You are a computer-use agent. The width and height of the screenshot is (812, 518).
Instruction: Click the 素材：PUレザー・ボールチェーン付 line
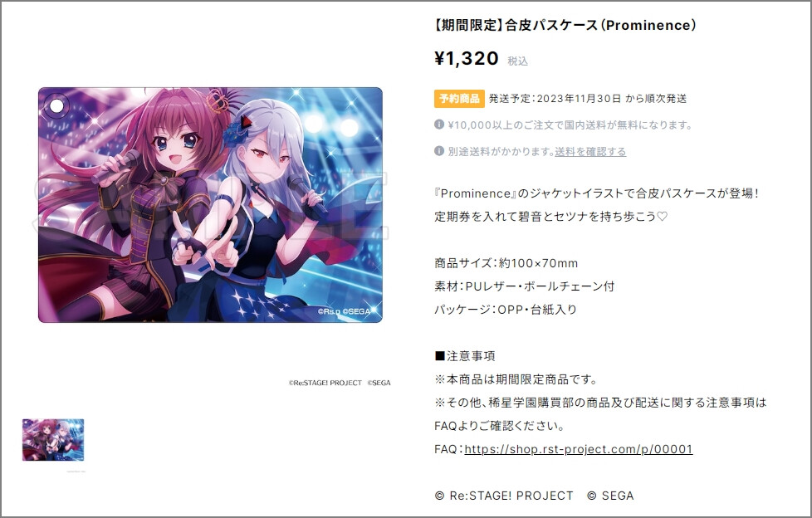point(524,286)
